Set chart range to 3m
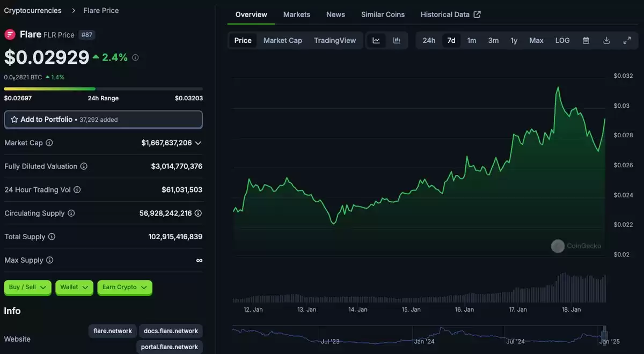The image size is (644, 354). (493, 40)
